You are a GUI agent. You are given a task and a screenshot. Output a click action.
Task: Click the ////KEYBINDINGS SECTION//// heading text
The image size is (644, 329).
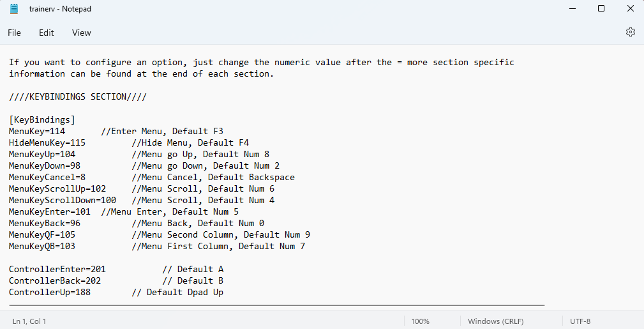click(78, 96)
